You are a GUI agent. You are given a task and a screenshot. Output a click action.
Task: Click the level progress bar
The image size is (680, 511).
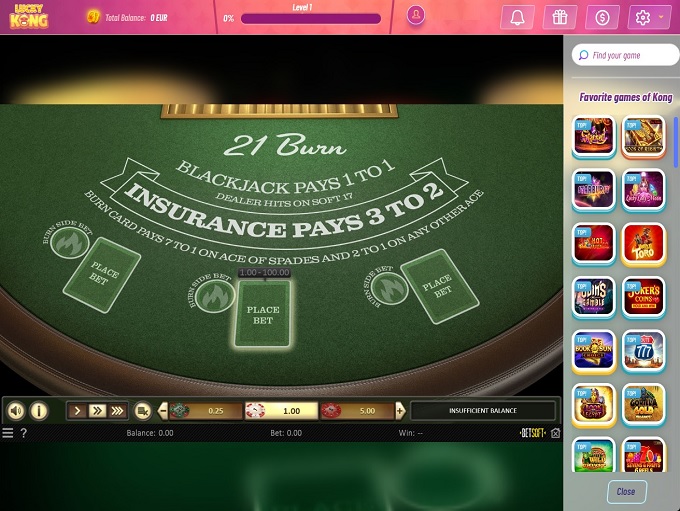[310, 18]
